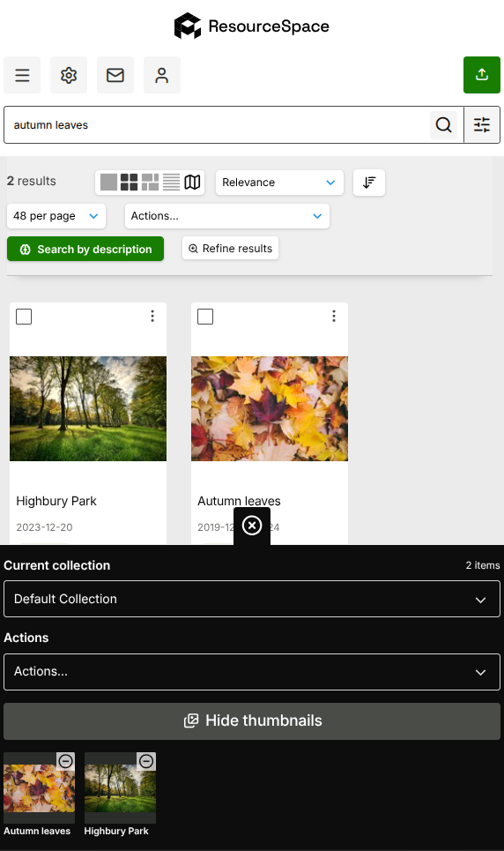Click Hide thumbnails button
This screenshot has width=504, height=851.
[x=252, y=720]
